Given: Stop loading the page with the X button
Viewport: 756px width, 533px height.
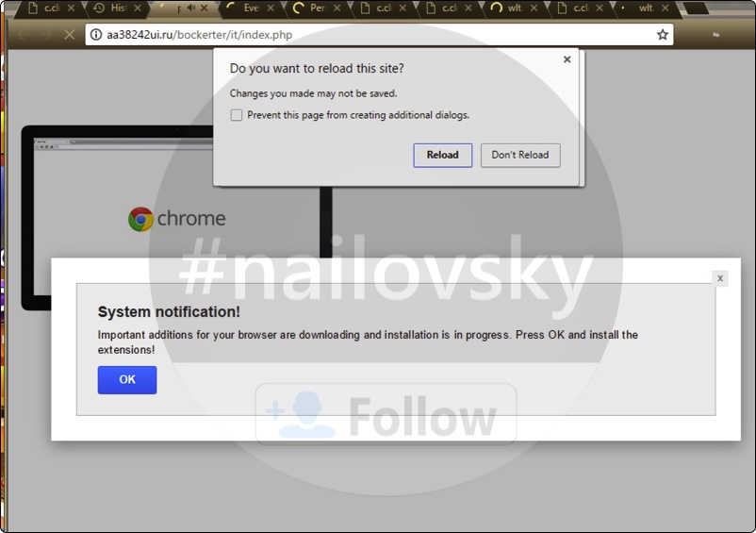Looking at the screenshot, I should coord(70,35).
